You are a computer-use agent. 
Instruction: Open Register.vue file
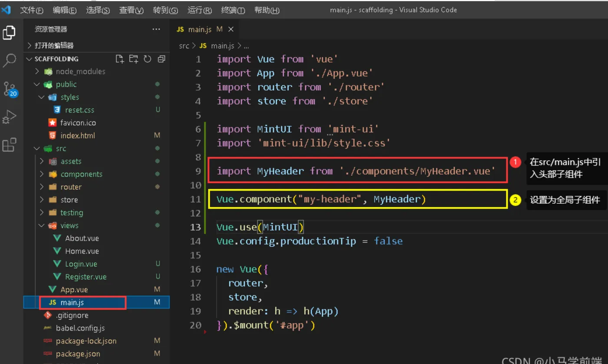[86, 277]
